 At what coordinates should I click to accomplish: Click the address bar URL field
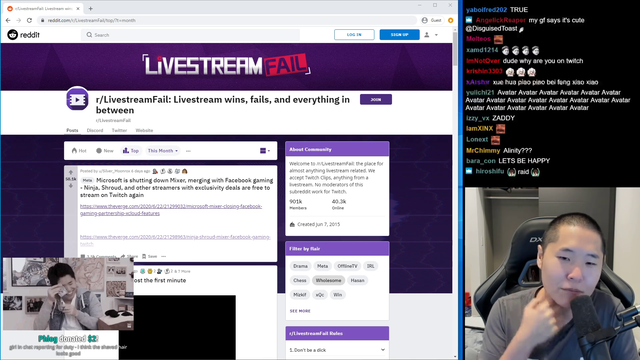(227, 20)
